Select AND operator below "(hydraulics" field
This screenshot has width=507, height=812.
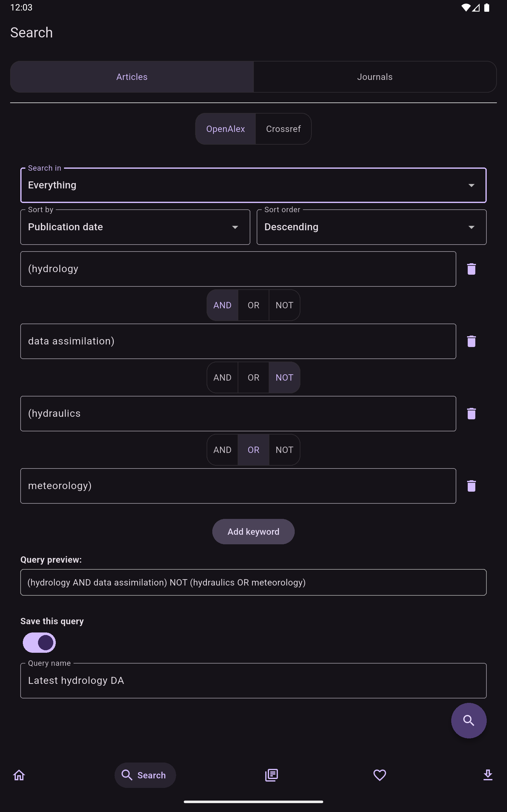pos(222,450)
